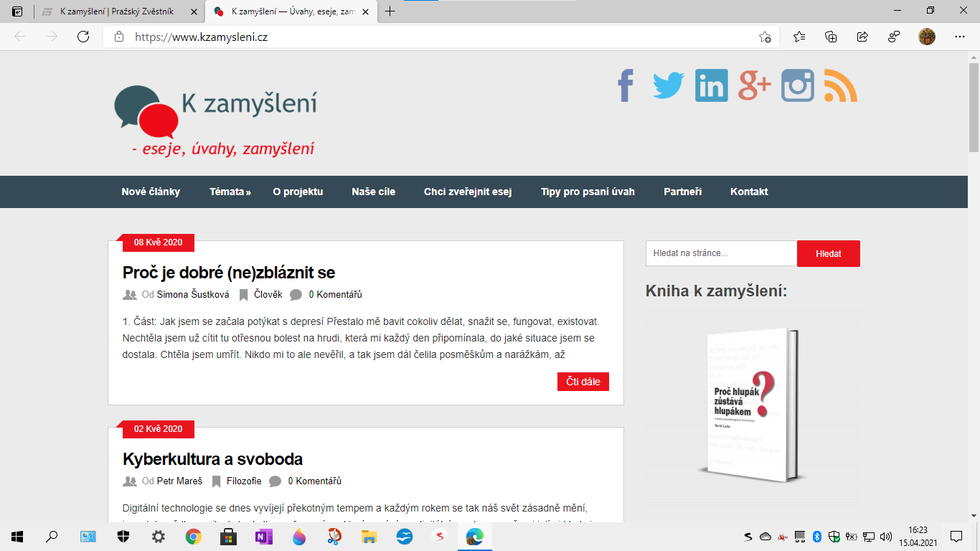Open the Edge browser taskbar icon
The height and width of the screenshot is (551, 980).
click(x=473, y=536)
